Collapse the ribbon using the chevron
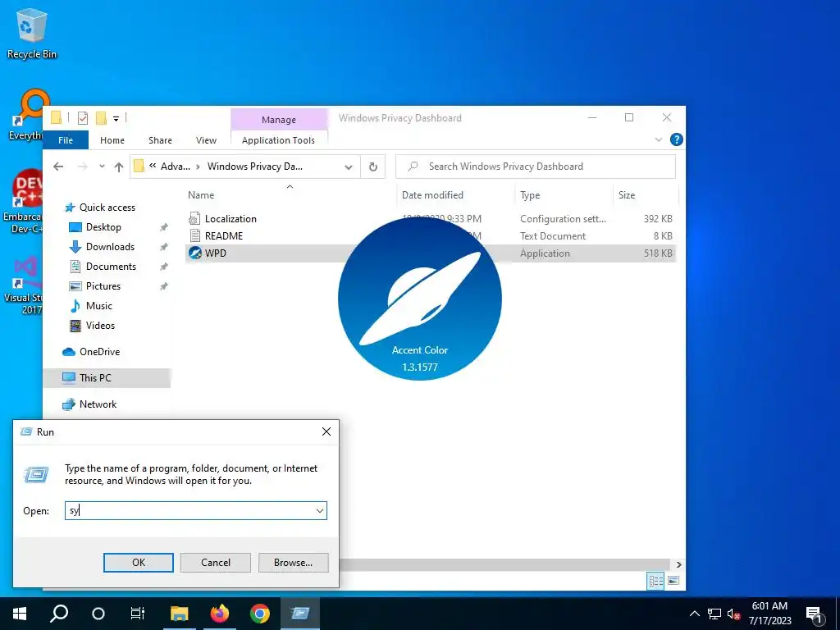This screenshot has width=840, height=630. [x=659, y=139]
